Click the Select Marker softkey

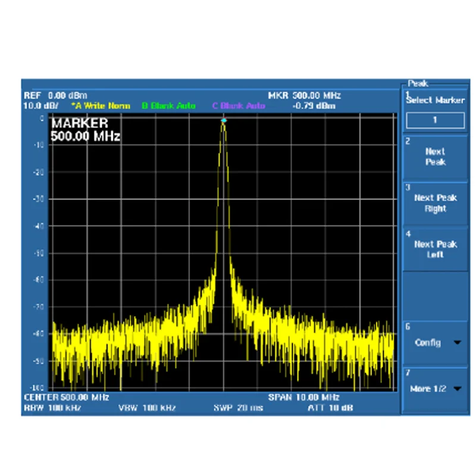(435, 110)
